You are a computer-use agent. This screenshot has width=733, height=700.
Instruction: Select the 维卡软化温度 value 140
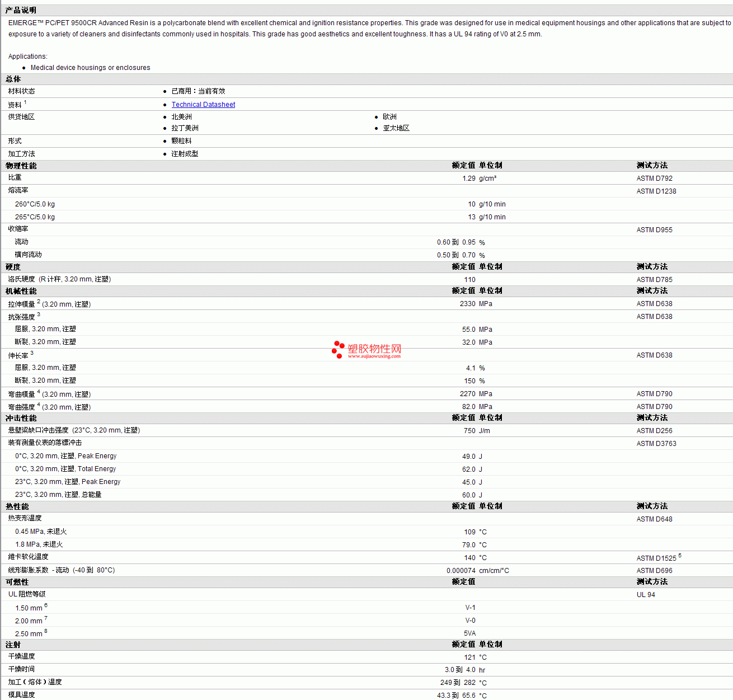click(470, 558)
